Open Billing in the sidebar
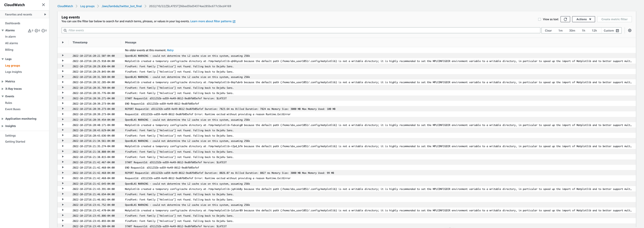The width and height of the screenshot is (644, 228). pos(9,50)
